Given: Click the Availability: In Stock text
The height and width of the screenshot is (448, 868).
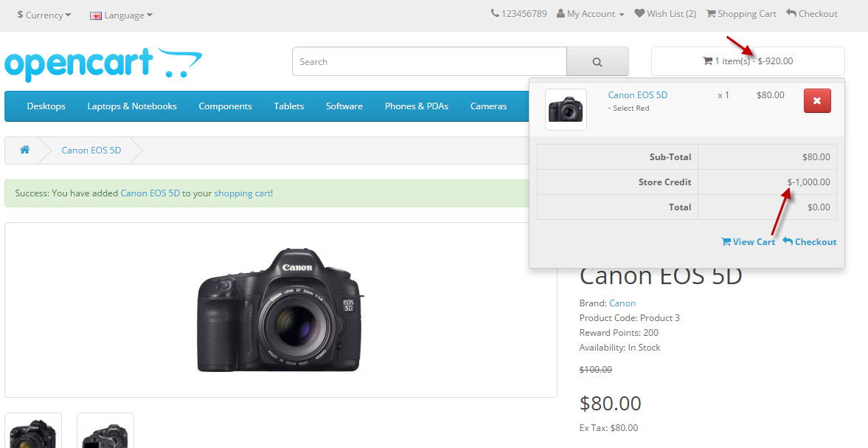Looking at the screenshot, I should tap(620, 348).
